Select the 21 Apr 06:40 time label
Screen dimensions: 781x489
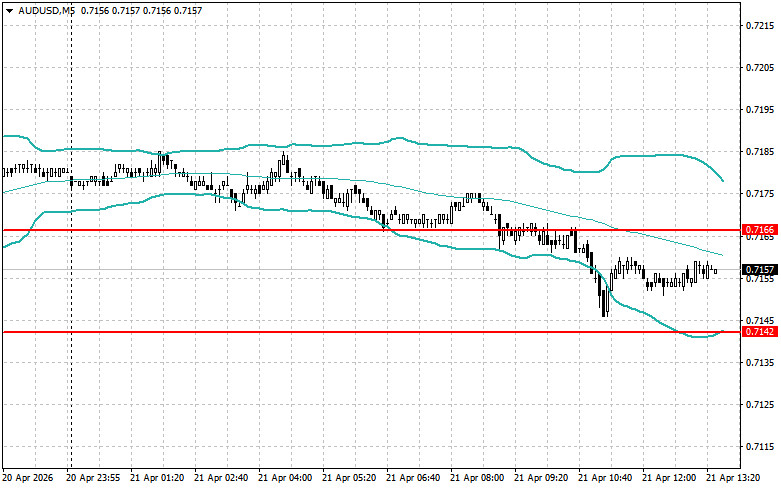click(x=413, y=478)
